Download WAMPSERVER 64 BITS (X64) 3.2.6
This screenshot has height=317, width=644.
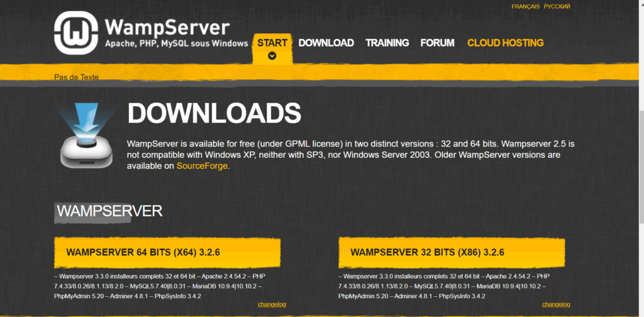pyautogui.click(x=167, y=252)
